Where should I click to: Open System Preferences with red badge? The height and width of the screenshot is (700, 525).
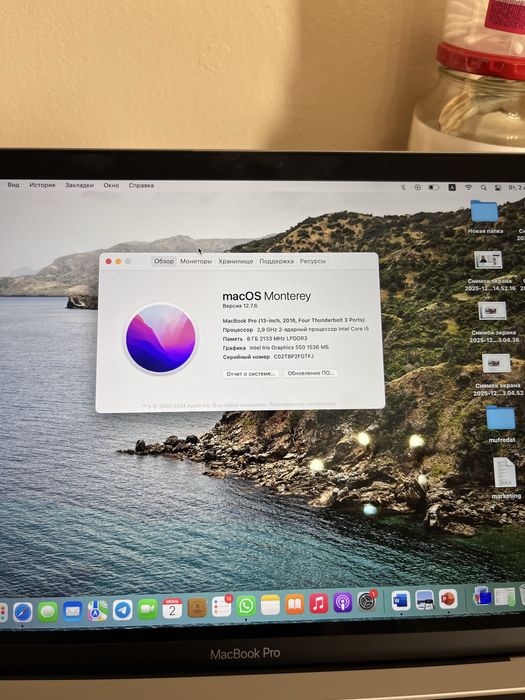click(x=367, y=602)
